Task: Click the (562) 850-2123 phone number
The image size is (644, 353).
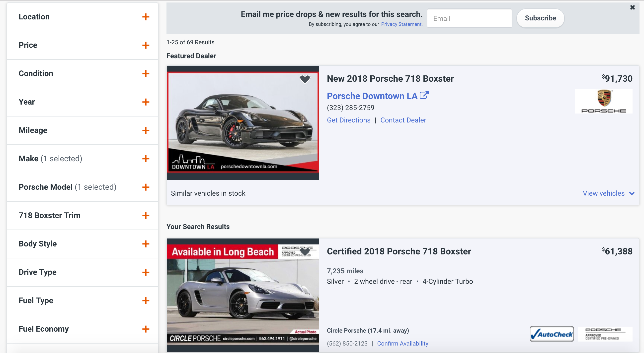Action: pyautogui.click(x=347, y=344)
